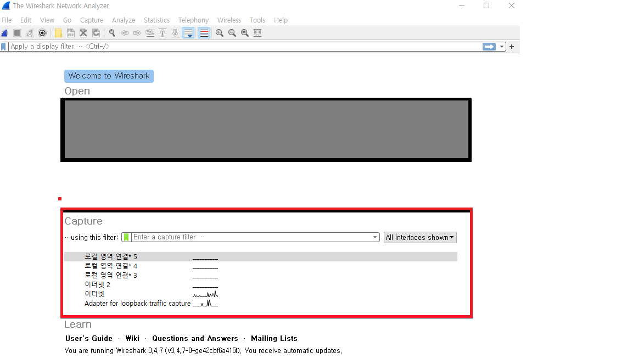627x364 pixels.
Task: Open a capture file with the folder icon
Action: click(58, 33)
